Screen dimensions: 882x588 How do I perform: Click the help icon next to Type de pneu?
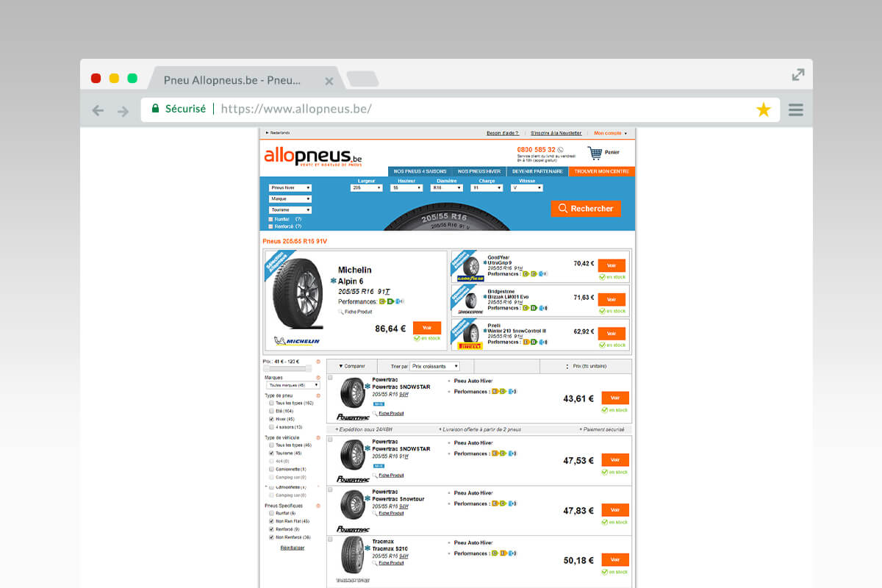[x=318, y=395]
